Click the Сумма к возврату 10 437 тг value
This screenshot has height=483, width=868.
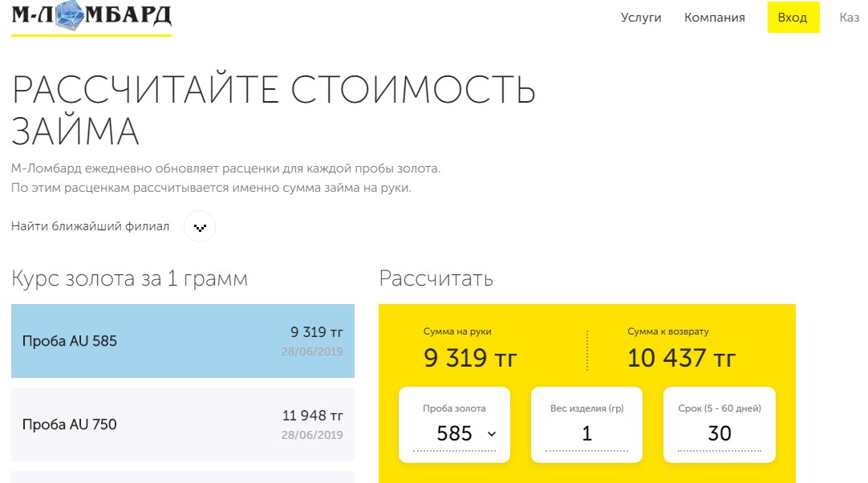pos(681,358)
